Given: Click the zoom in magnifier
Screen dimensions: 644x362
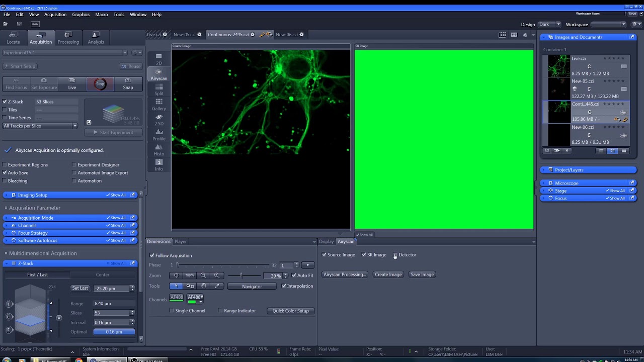Looking at the screenshot, I should 217,276.
